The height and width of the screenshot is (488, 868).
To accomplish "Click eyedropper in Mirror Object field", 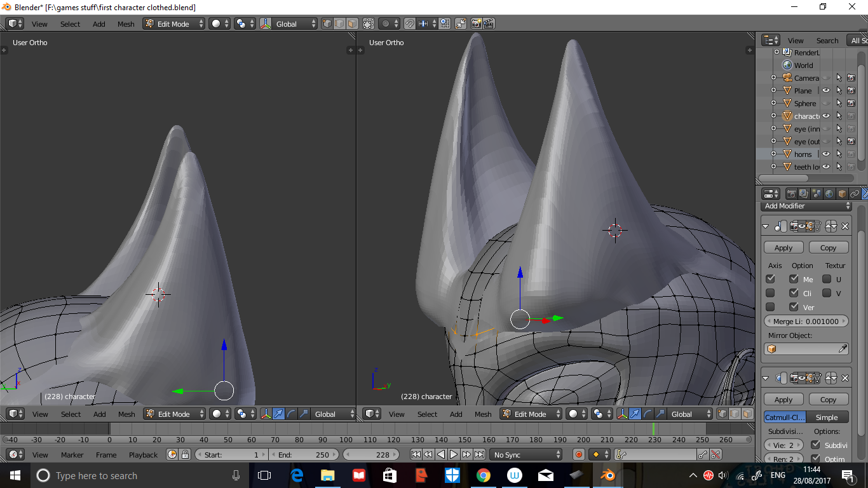I will (843, 349).
